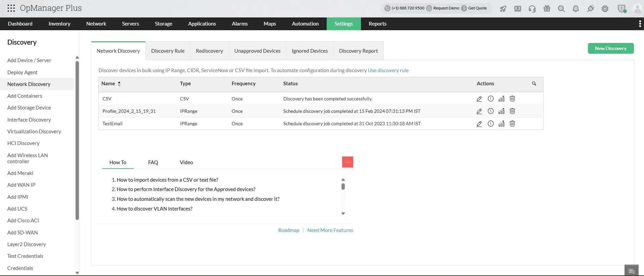Click the headset support icon

532,9
